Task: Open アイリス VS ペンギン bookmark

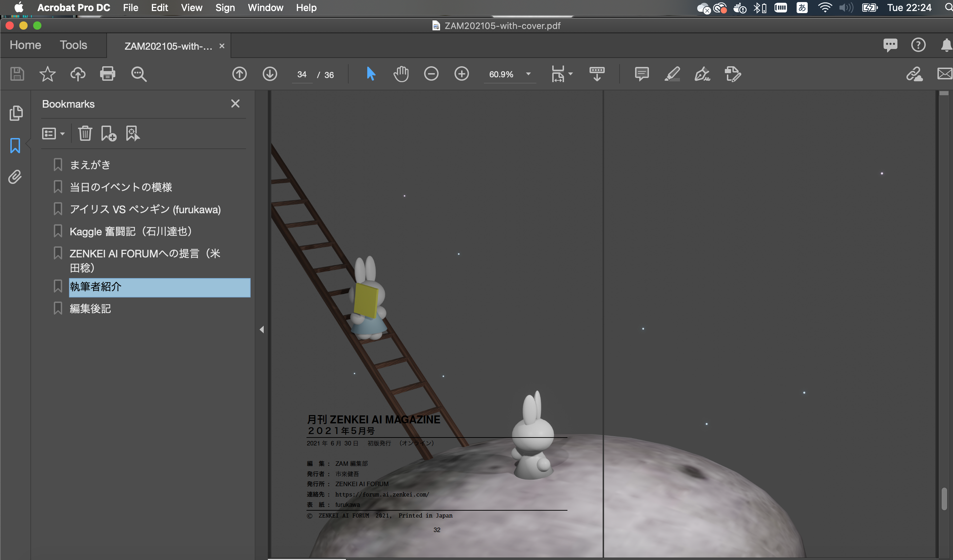Action: tap(145, 209)
